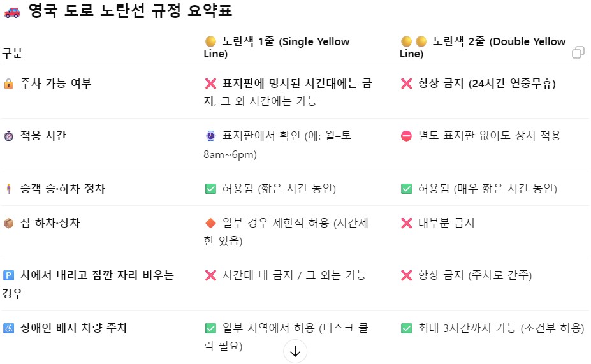Click the wheelchair icon beside 장애인 배지
Viewport: 591px width, 364px height.
[x=8, y=328]
